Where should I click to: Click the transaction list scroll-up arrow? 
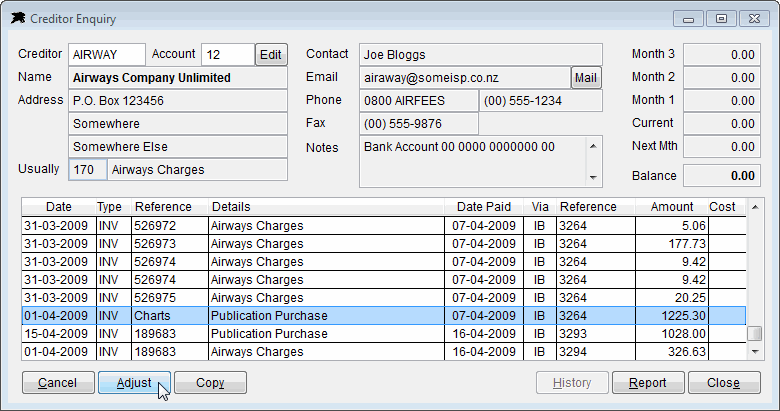coord(755,207)
